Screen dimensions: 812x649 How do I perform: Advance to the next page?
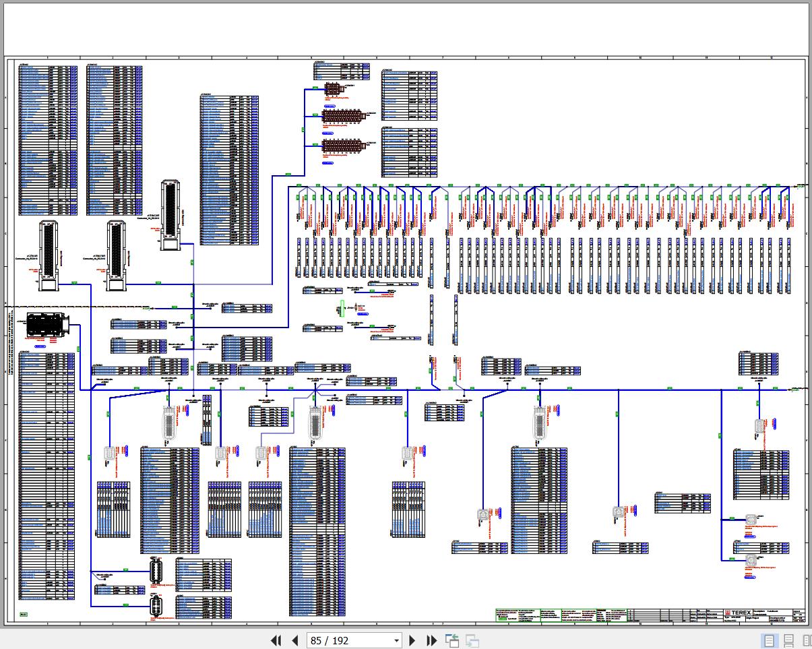[x=413, y=640]
